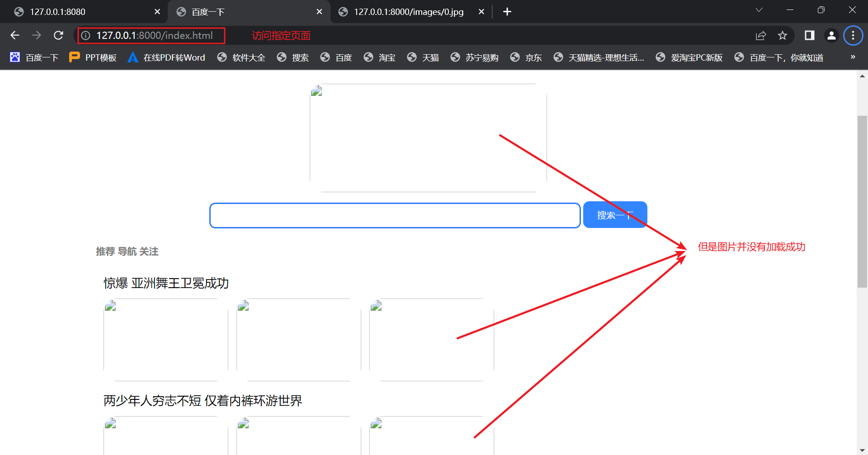Open the 在线PDF转Word bookmark
Screen dimensions: 868x455
click(x=166, y=57)
